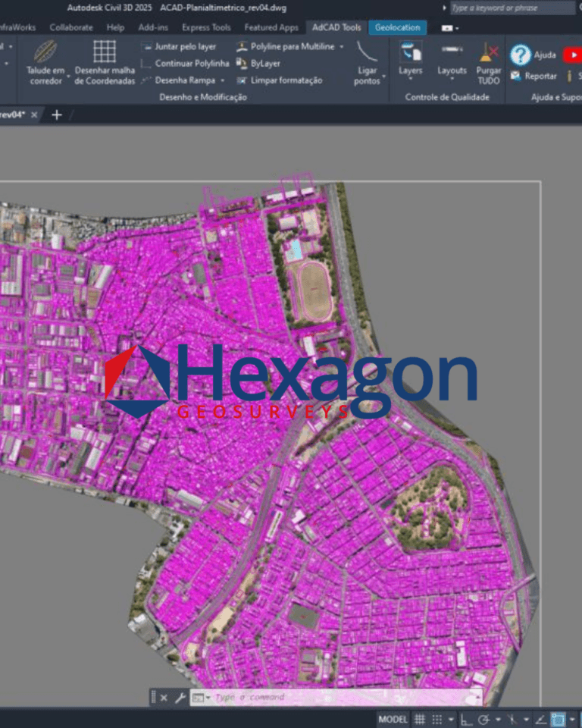Click ribbon minimize options button
Image resolution: width=582 pixels, height=728 pixels.
pos(449,28)
